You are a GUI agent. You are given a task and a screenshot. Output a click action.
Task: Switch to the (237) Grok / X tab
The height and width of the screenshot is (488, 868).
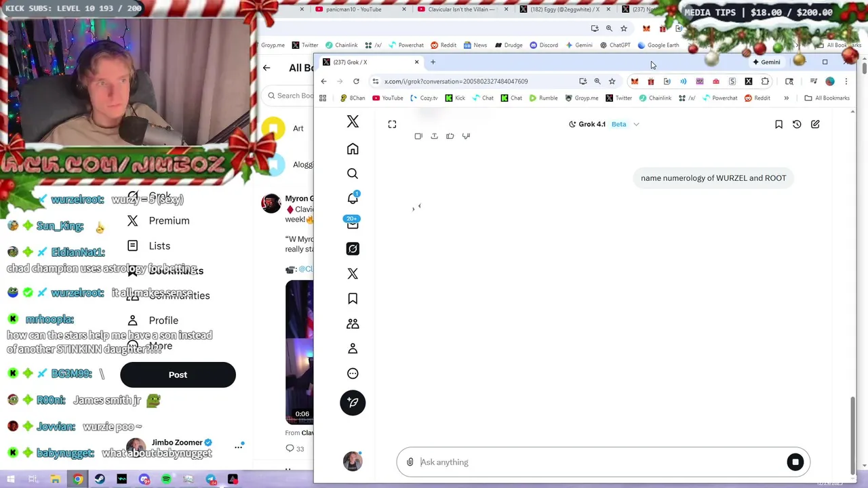click(x=372, y=62)
